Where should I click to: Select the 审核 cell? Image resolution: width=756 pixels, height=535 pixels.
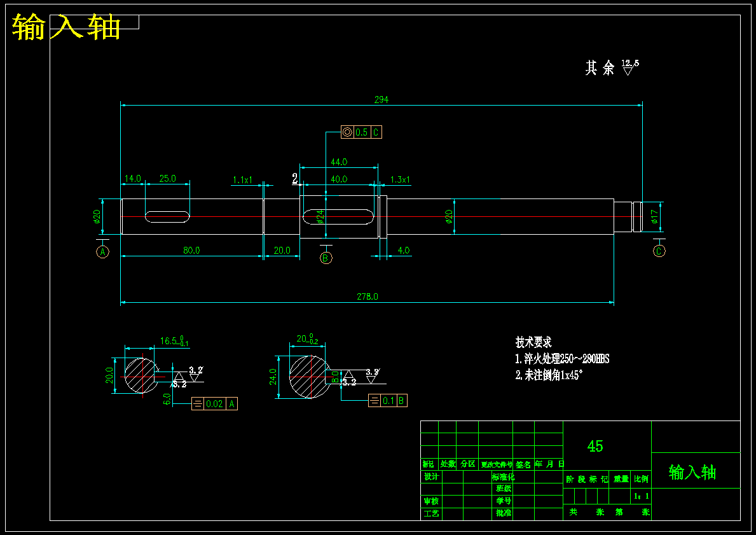tap(431, 501)
